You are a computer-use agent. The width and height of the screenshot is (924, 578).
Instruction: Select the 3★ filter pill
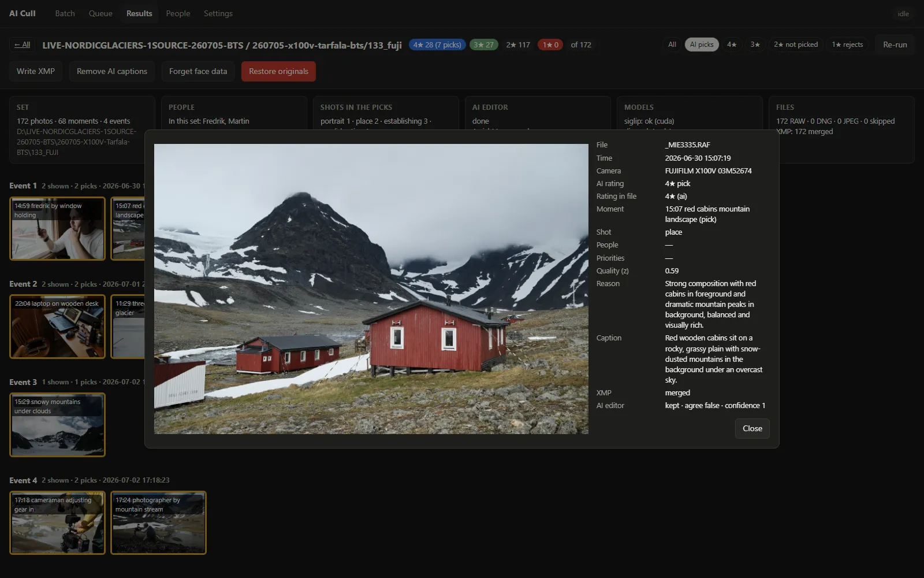pyautogui.click(x=755, y=45)
